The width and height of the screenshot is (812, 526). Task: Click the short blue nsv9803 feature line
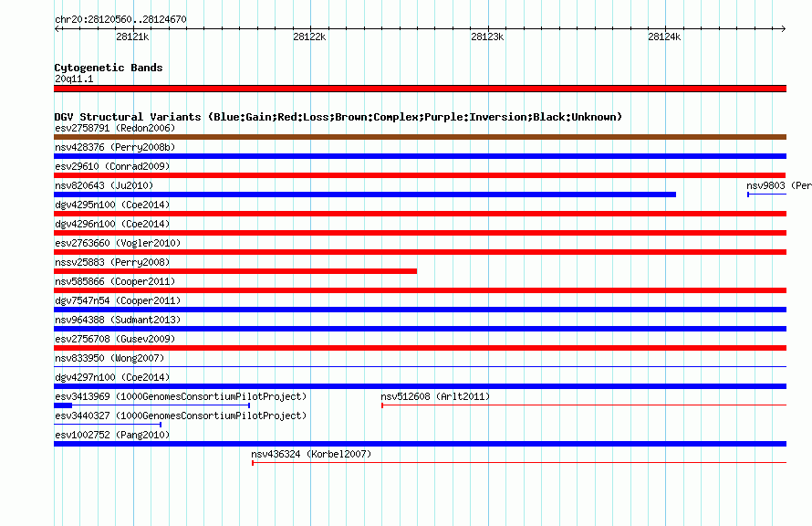(767, 195)
